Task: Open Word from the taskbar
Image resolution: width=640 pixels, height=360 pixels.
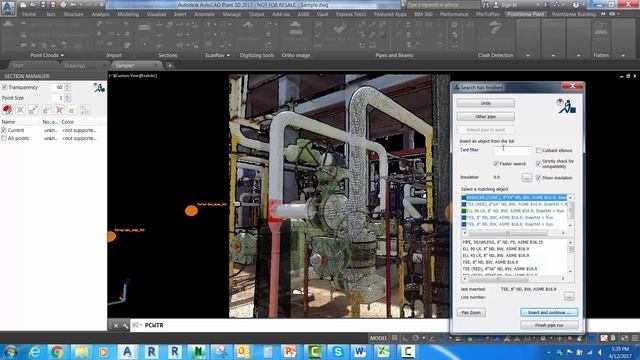Action: click(360, 352)
